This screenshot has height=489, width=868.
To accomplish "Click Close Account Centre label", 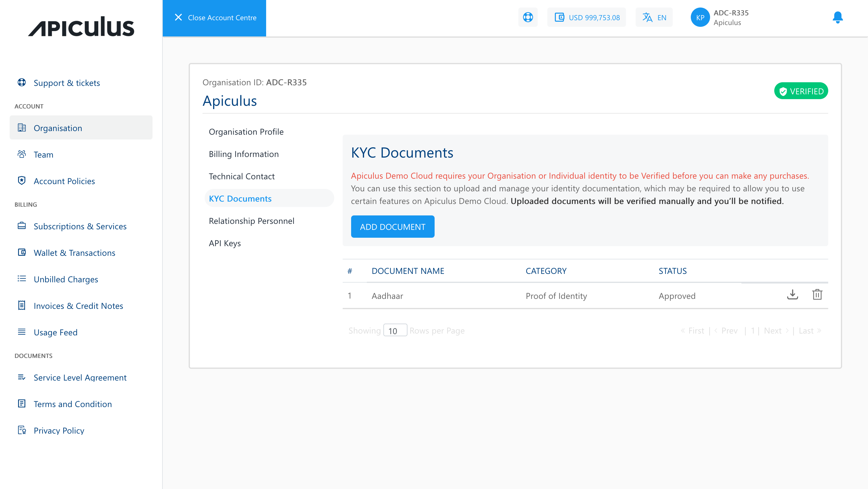I will (222, 17).
